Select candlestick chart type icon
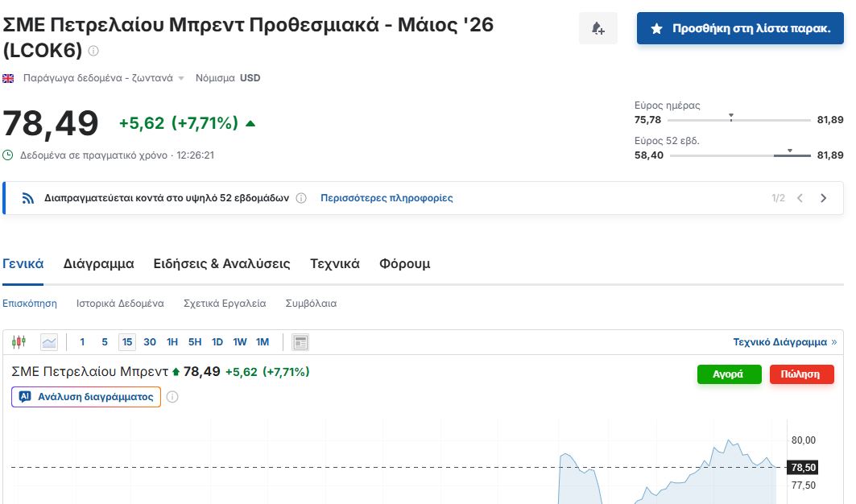This screenshot has height=504, width=856. 19,342
